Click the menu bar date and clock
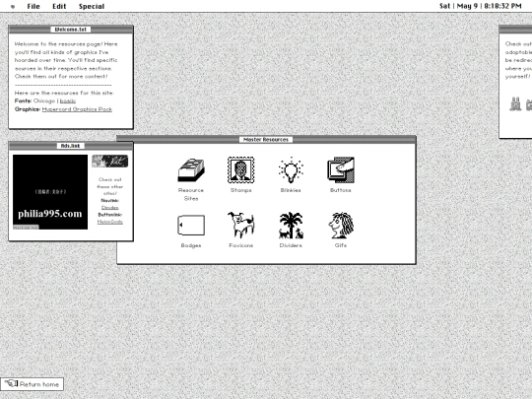532x399 pixels. 480,6
